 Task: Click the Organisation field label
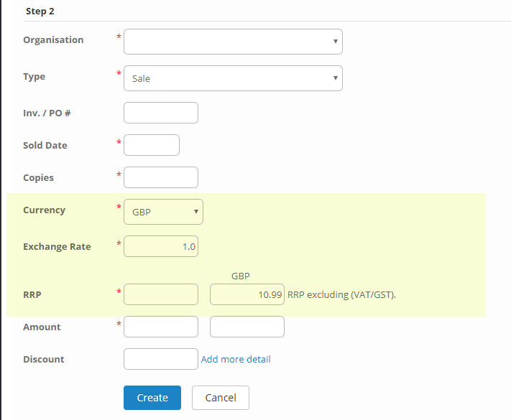pyautogui.click(x=53, y=40)
